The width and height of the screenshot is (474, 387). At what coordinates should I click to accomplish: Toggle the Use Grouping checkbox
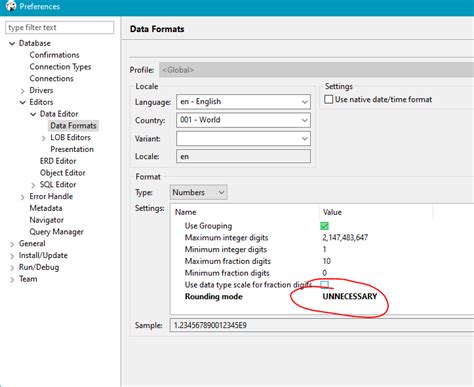pos(324,226)
